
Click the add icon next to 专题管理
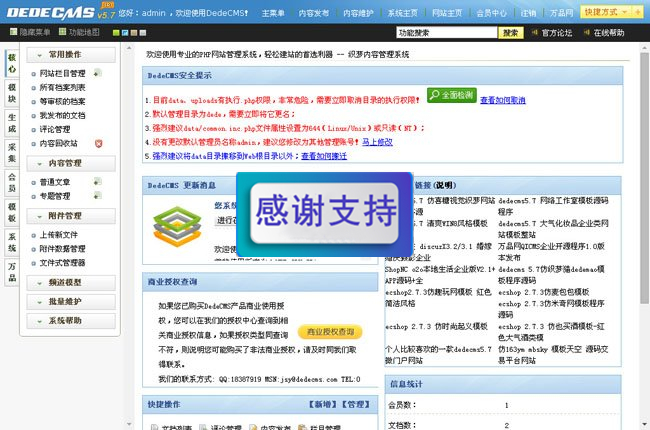pyautogui.click(x=97, y=195)
